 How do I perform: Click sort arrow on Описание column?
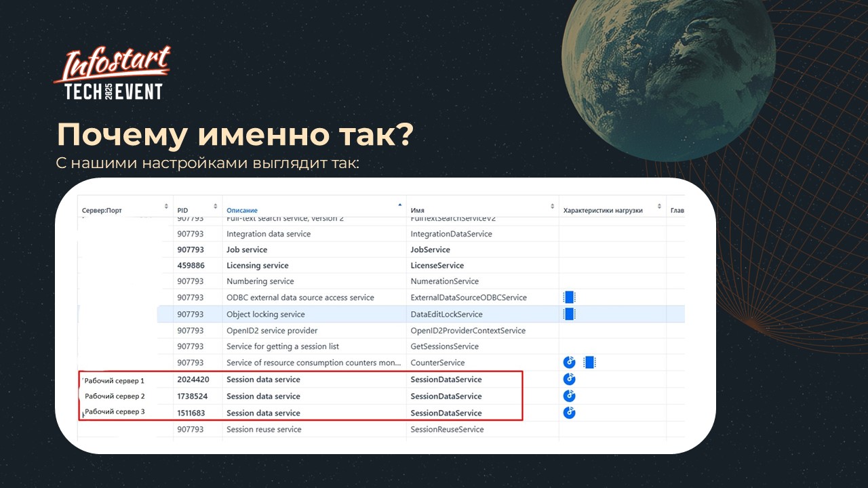pos(400,205)
